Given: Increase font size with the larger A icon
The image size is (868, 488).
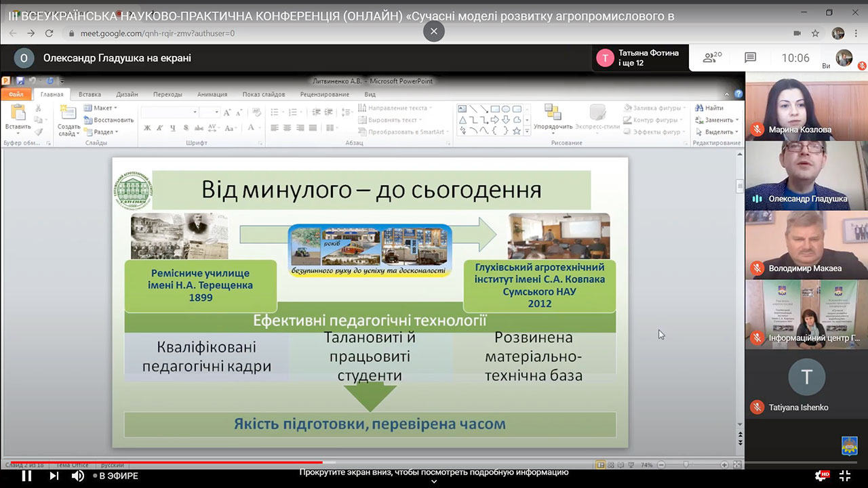Looking at the screenshot, I should point(228,112).
